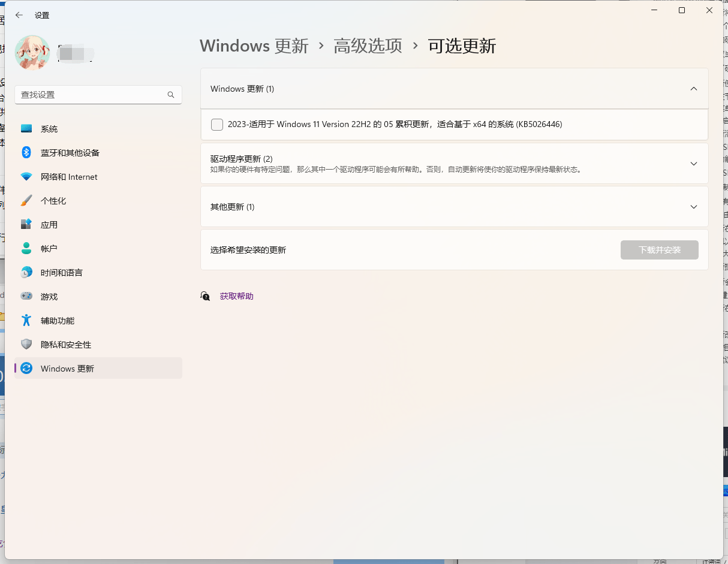Click the Accessibility figure icon
Viewport: 728px width, 564px height.
click(x=26, y=321)
